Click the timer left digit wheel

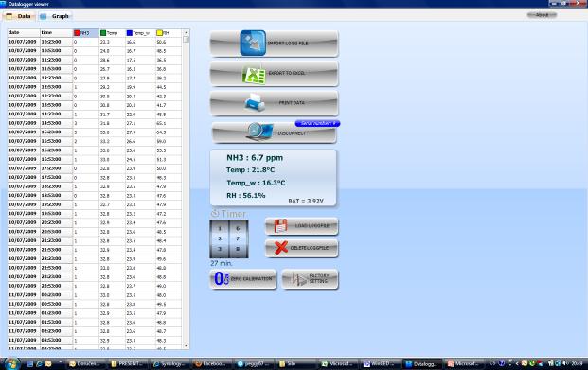[220, 238]
